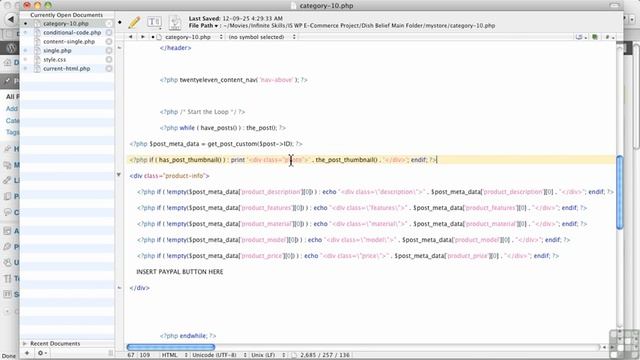Open the # markers popup in navigation bar
The image size is (640, 360).
pyautogui.click(x=609, y=37)
